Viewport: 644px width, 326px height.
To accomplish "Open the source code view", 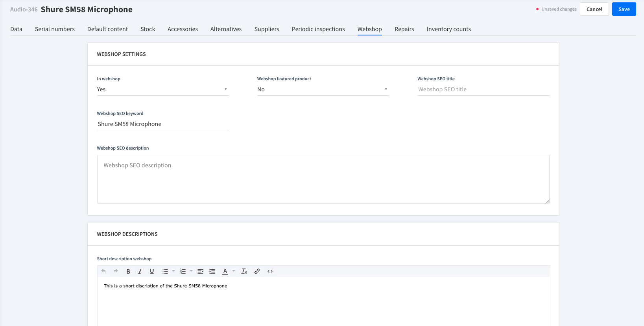I will [x=270, y=271].
